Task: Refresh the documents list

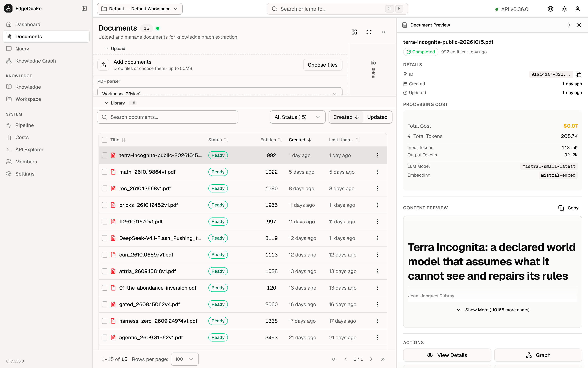Action: click(369, 32)
